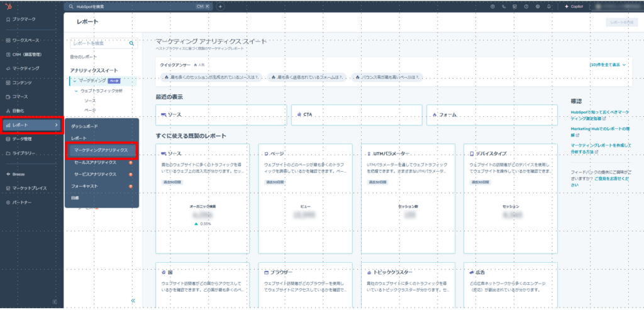Expand the レポート sidebar menu

pyautogui.click(x=31, y=125)
